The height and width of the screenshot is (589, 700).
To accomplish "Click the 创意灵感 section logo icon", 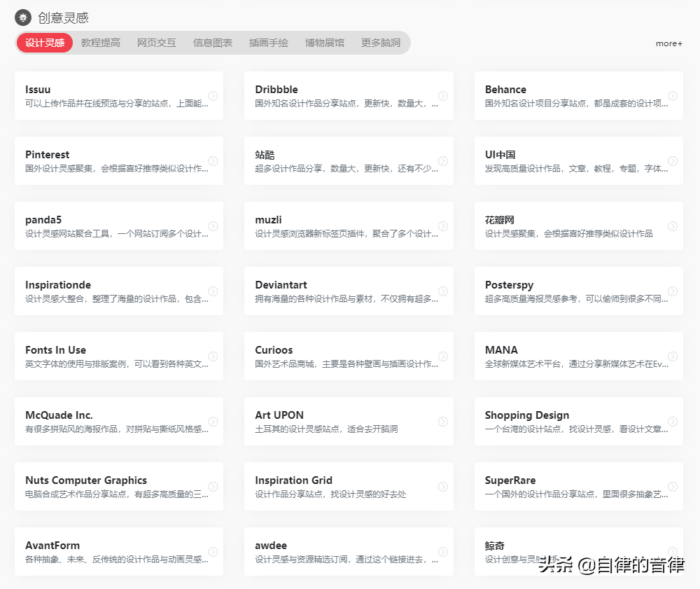I will (x=23, y=18).
